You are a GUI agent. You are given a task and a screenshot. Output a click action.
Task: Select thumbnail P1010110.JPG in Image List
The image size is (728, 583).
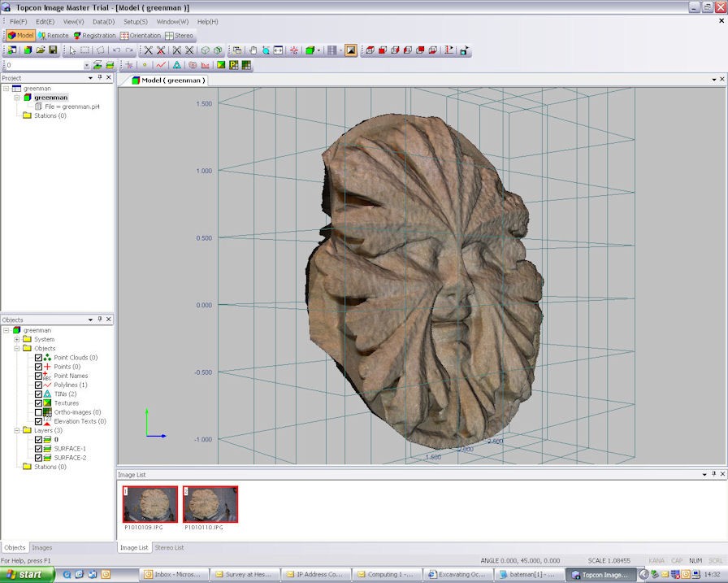coord(210,504)
